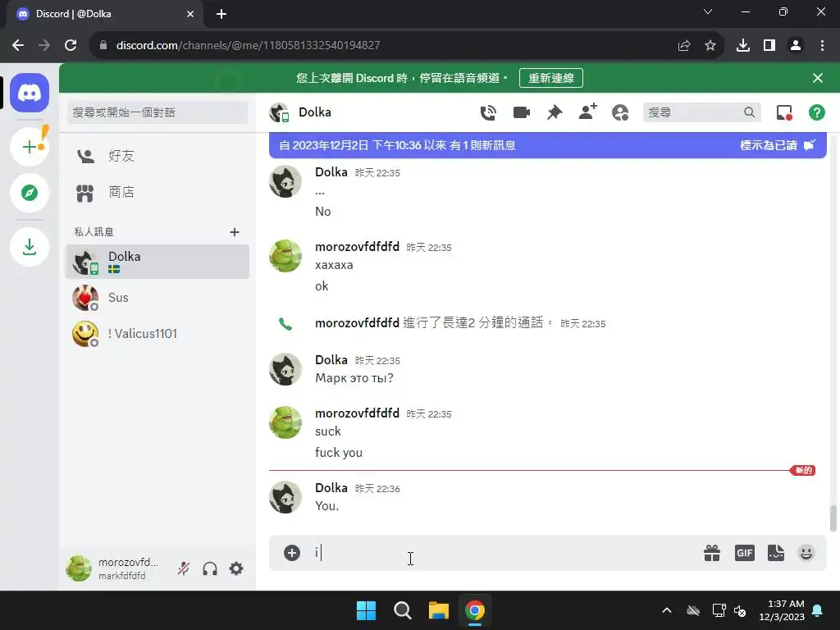The width and height of the screenshot is (840, 630).
Task: Click 搜尋或開始一個對話 search box
Action: (x=157, y=112)
